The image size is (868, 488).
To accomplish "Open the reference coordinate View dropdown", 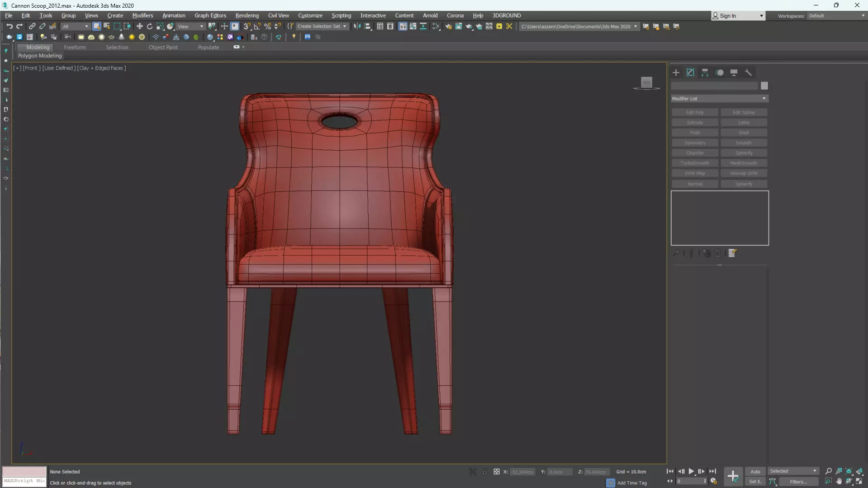I will (190, 26).
